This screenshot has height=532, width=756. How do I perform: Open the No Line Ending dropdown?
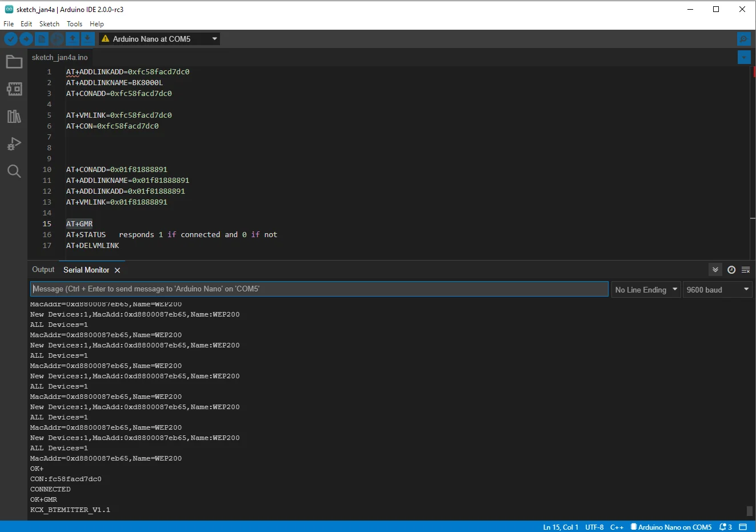646,290
